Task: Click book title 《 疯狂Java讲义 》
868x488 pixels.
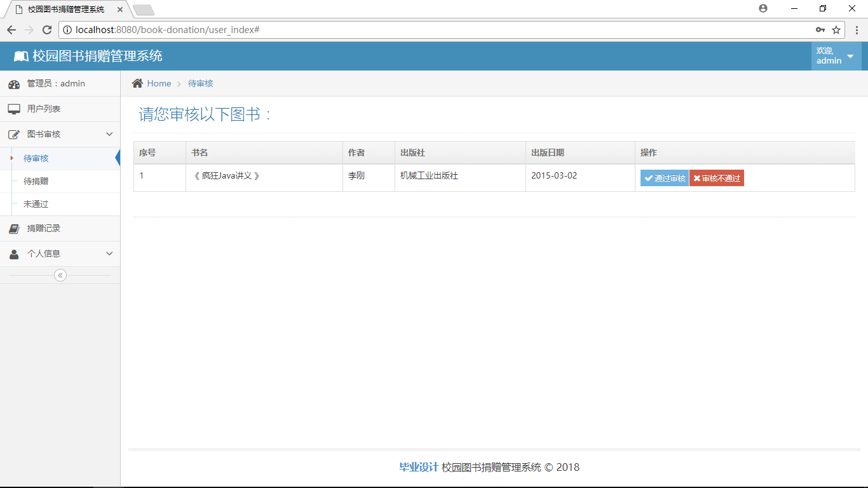Action: pyautogui.click(x=226, y=176)
